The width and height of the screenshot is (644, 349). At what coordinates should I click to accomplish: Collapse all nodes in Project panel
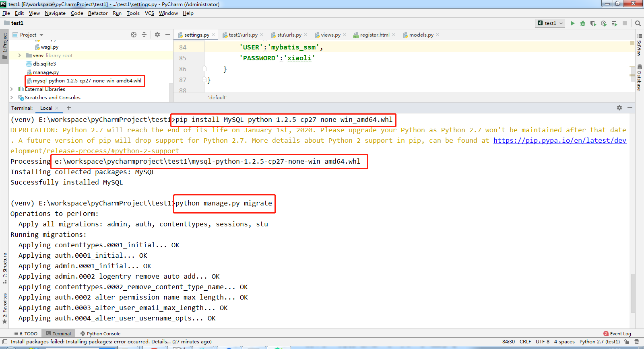pyautogui.click(x=144, y=35)
